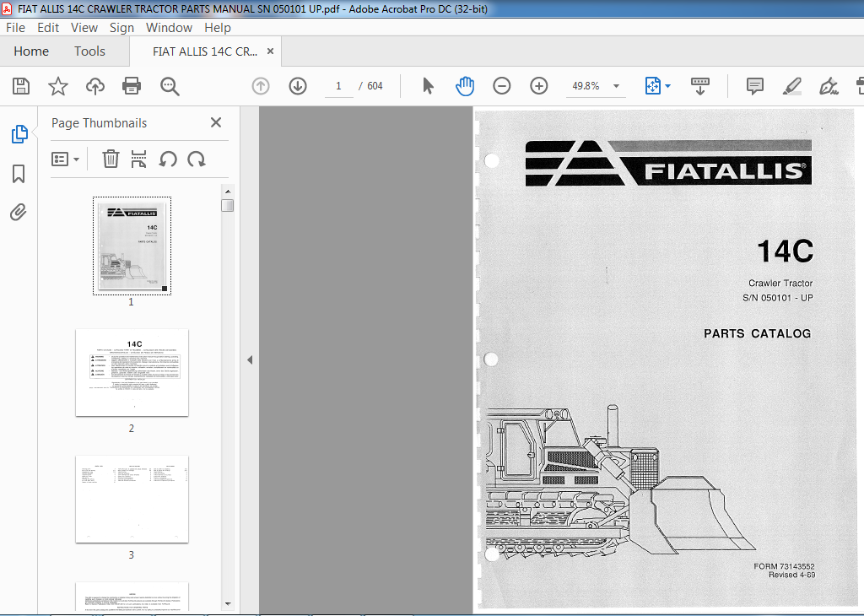Close the Page Thumbnails panel
Viewport: 864px width, 616px height.
[216, 122]
